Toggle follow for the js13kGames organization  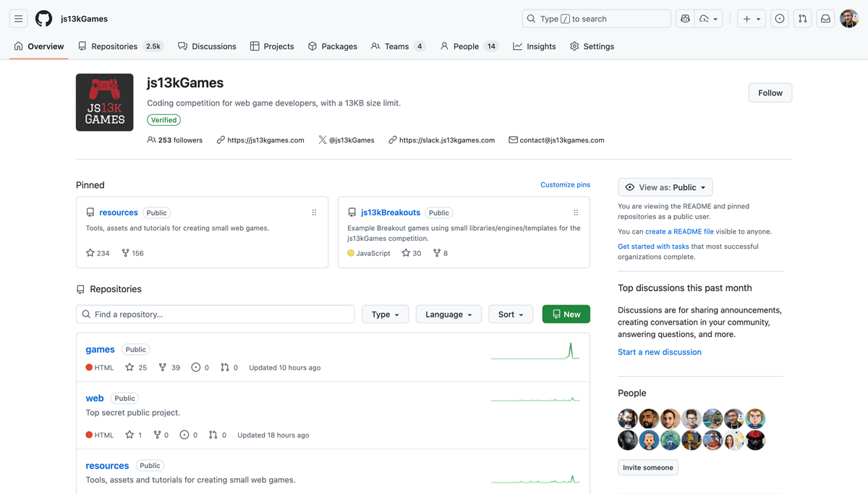[x=770, y=93]
